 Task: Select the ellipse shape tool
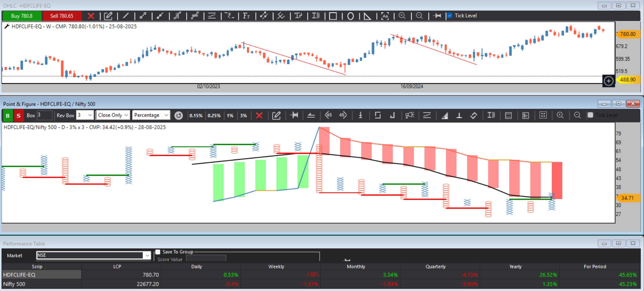tap(350, 16)
